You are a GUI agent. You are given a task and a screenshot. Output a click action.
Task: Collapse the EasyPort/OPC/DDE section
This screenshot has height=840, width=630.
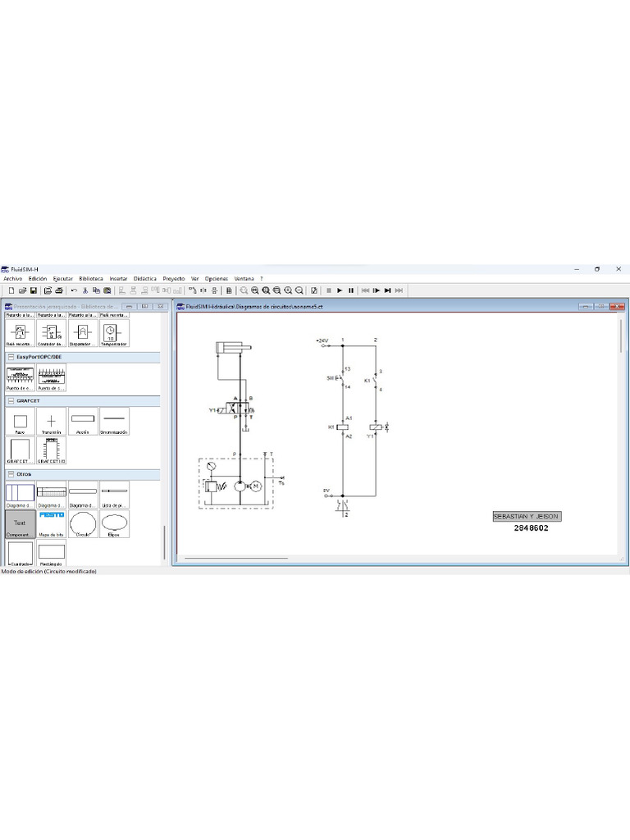click(11, 357)
